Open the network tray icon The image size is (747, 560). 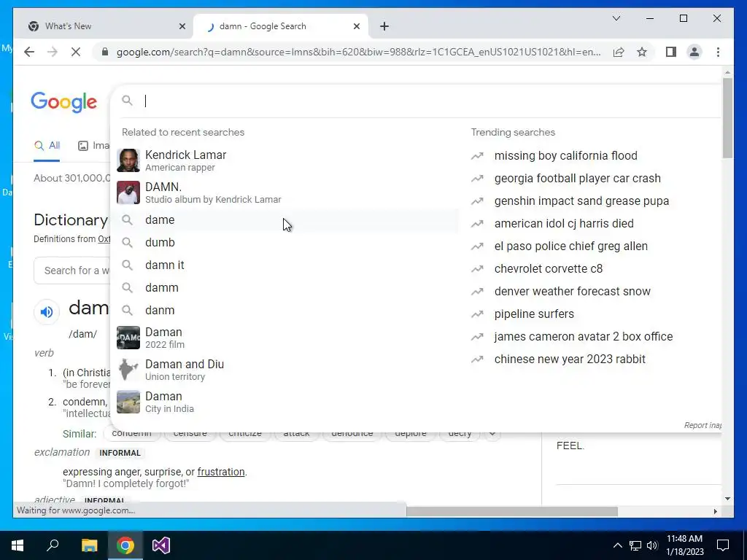coord(635,545)
